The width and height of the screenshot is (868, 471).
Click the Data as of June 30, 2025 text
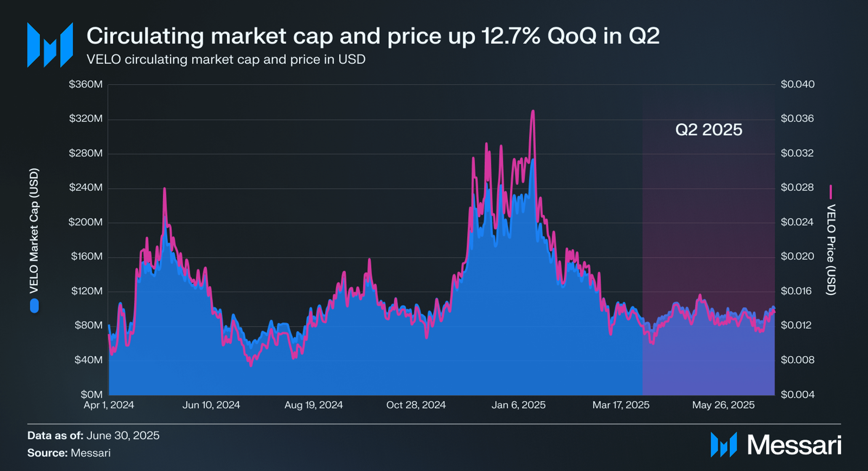(x=93, y=435)
